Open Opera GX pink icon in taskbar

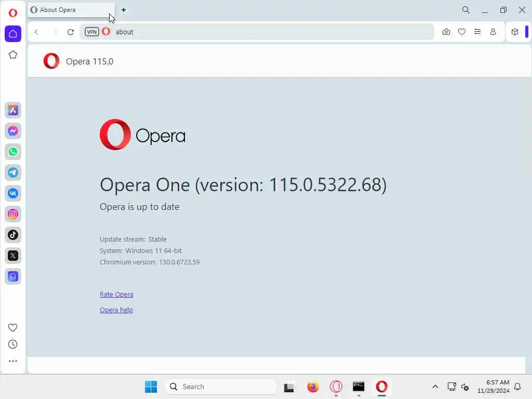pyautogui.click(x=336, y=387)
